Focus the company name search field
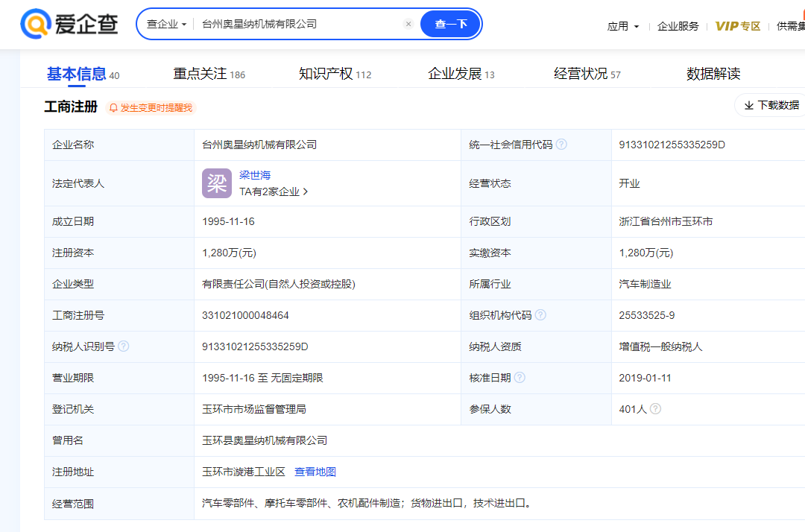Screen dimensions: 805x532 pos(300,24)
